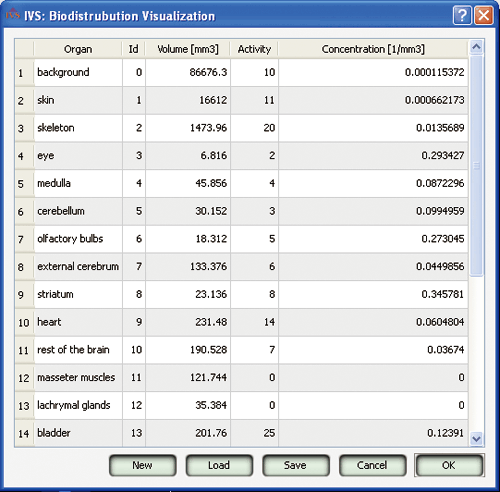Click the help question mark icon
The width and height of the screenshot is (500, 492).
462,15
